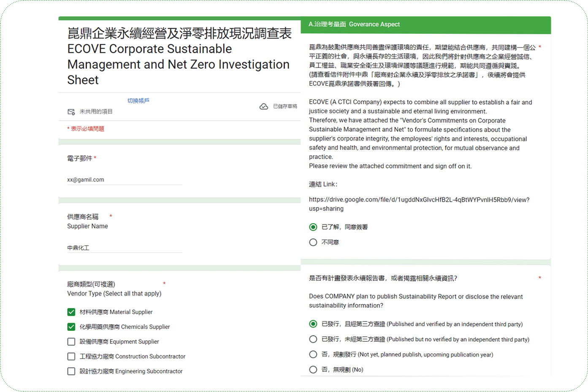The width and height of the screenshot is (588, 392).
Task: Click the 表示必填問題 required notice
Action: [86, 129]
